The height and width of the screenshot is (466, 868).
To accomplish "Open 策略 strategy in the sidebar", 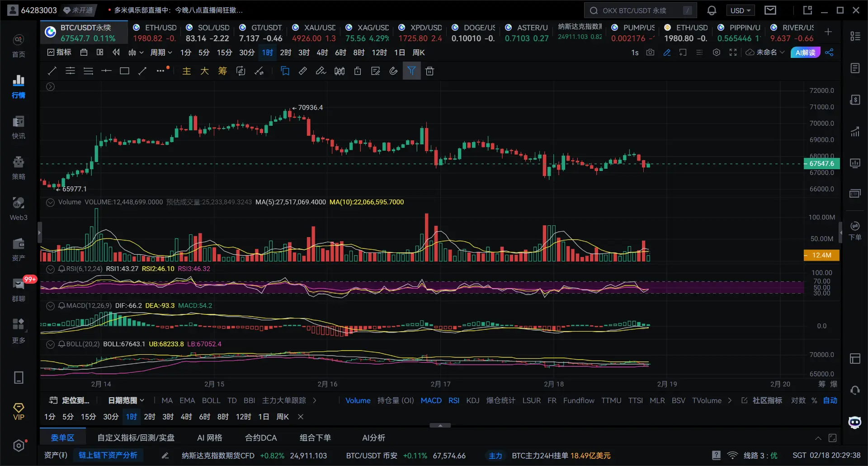I will [19, 168].
